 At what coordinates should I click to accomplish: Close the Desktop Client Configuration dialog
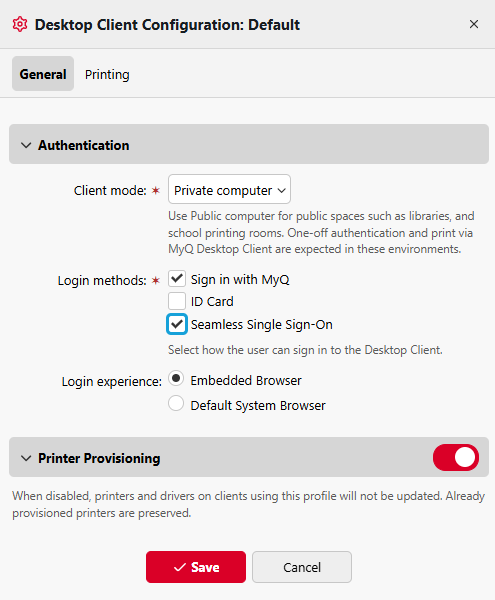coord(474,24)
